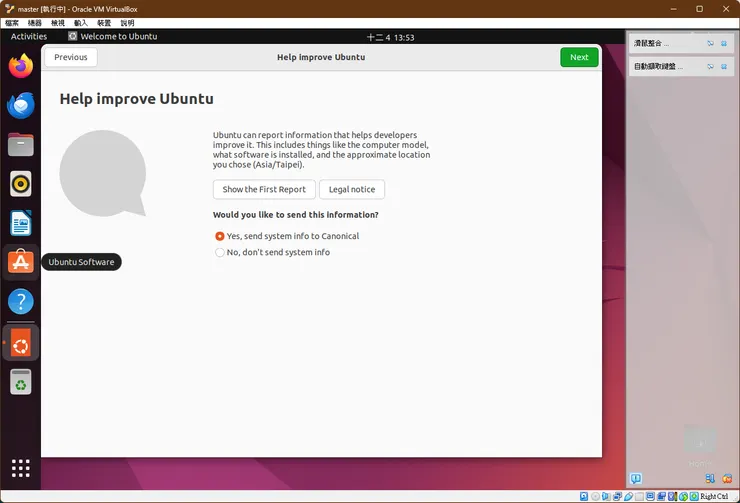This screenshot has height=503, width=740.
Task: Launch LibreOffice Writer from the dock
Action: click(21, 223)
